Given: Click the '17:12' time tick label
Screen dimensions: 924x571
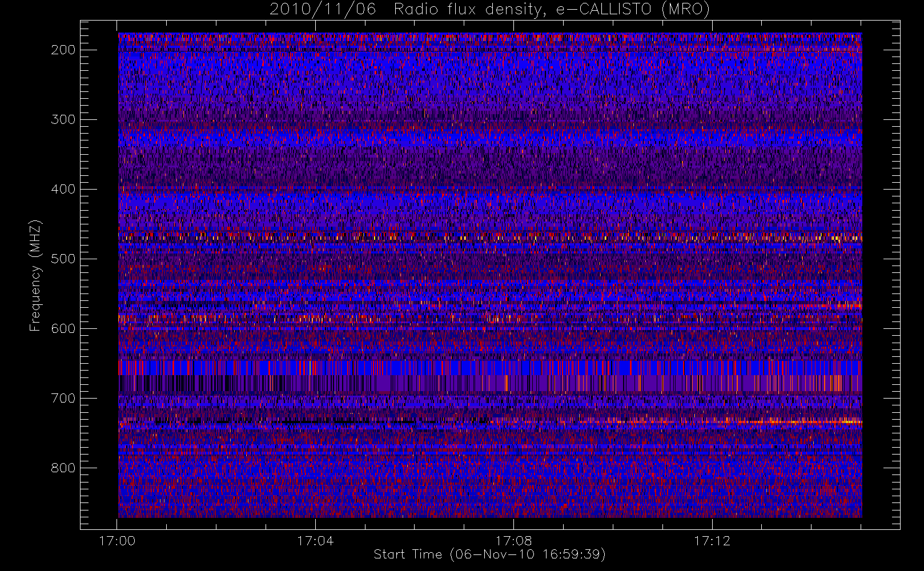Looking at the screenshot, I should point(712,541).
